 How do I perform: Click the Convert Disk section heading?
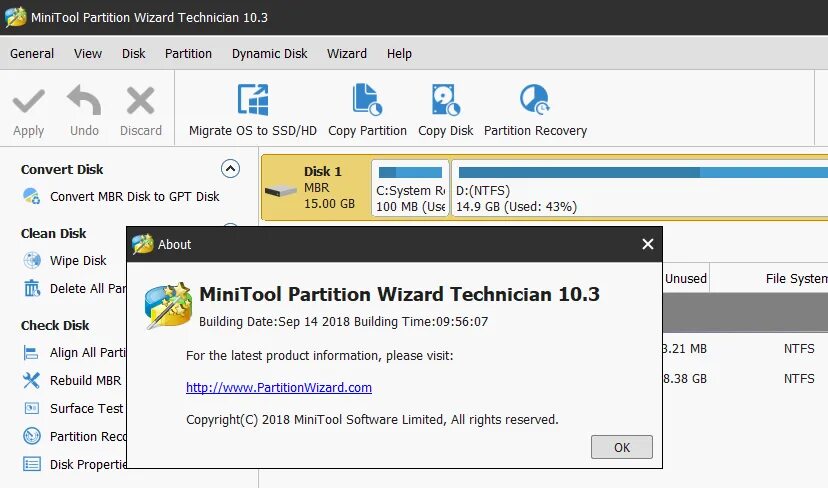click(62, 170)
